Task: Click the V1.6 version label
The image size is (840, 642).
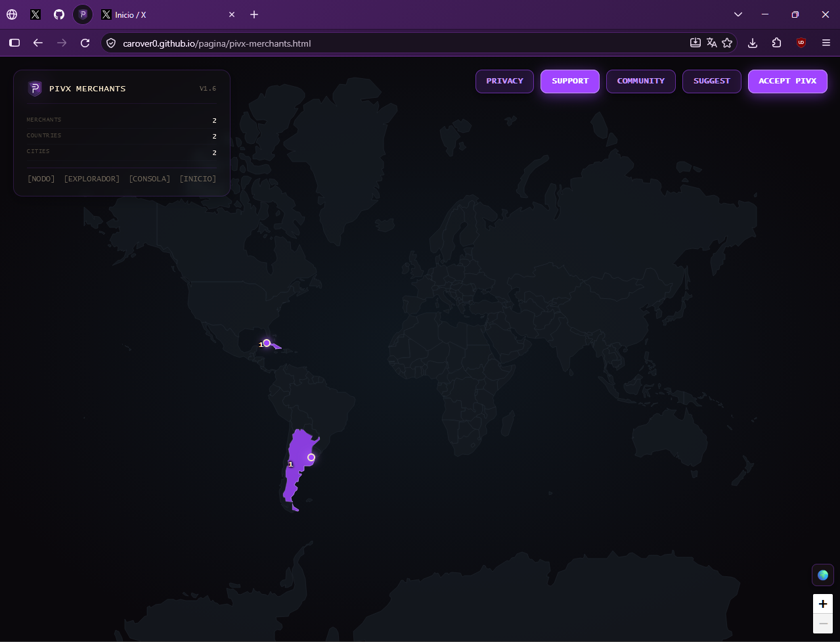Action: [x=208, y=89]
